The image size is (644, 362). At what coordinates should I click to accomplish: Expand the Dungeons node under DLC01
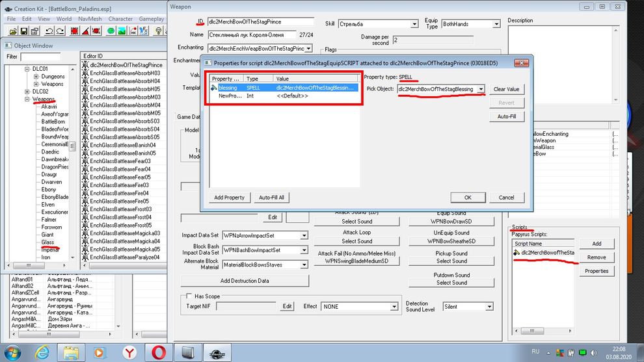coord(36,77)
